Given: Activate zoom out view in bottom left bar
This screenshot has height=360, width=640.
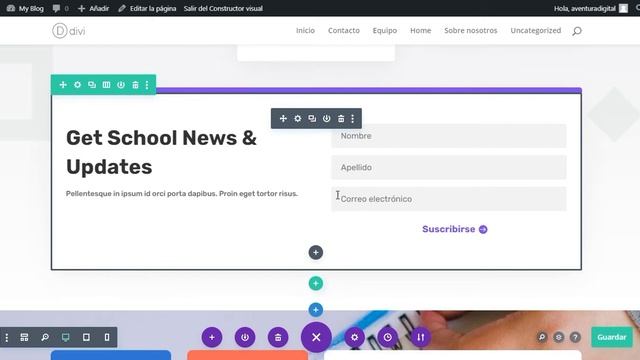Looking at the screenshot, I should [x=45, y=337].
